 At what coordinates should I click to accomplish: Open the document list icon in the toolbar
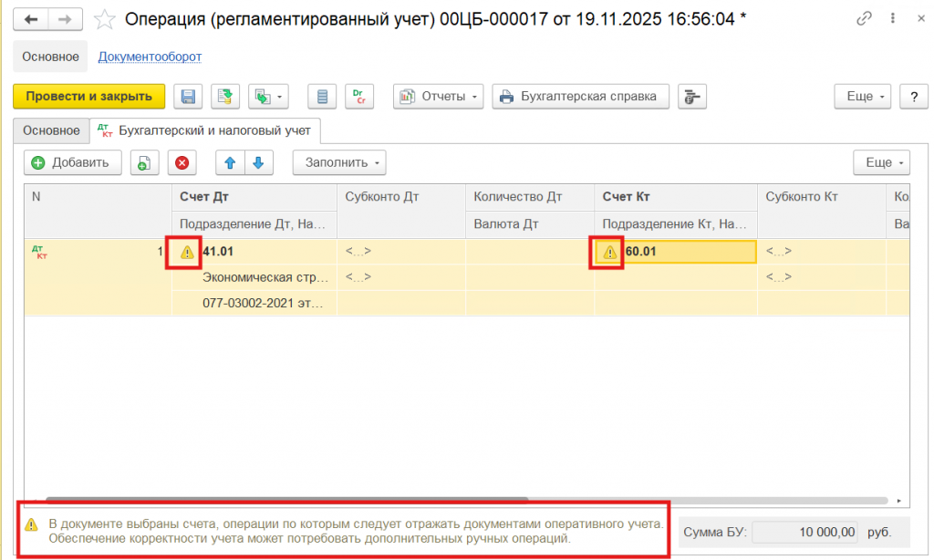click(x=322, y=97)
